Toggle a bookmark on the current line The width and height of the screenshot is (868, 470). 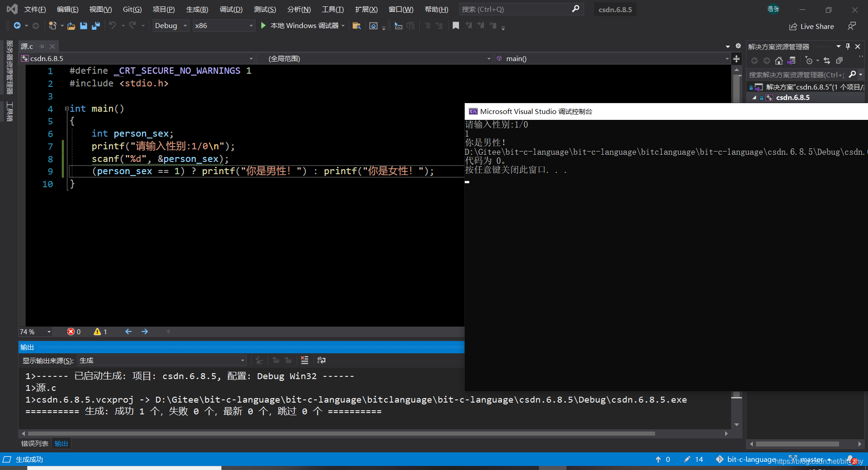coord(456,26)
